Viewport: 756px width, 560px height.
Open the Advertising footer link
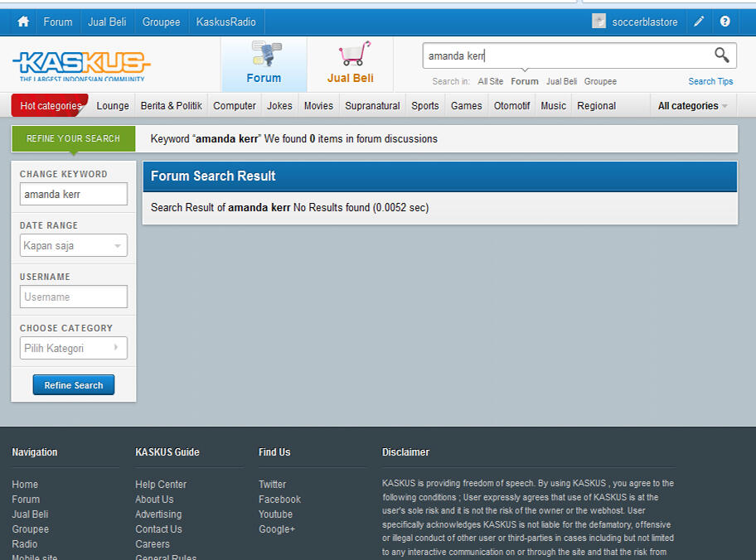tap(158, 514)
